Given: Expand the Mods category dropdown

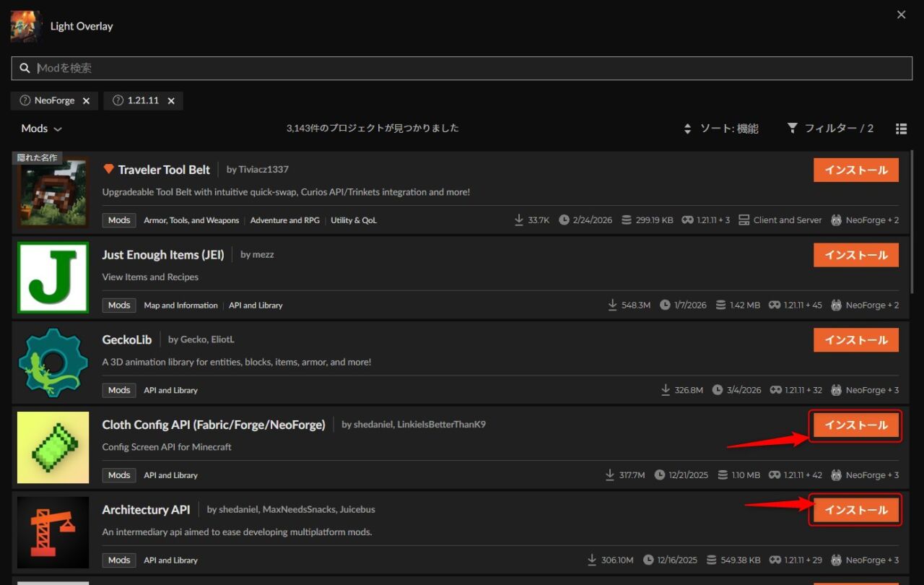Looking at the screenshot, I should point(41,129).
